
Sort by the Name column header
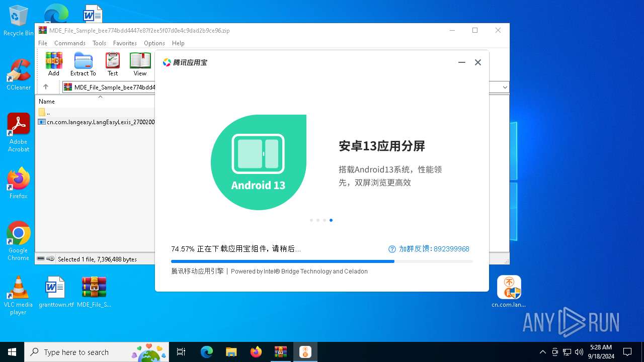pyautogui.click(x=47, y=101)
